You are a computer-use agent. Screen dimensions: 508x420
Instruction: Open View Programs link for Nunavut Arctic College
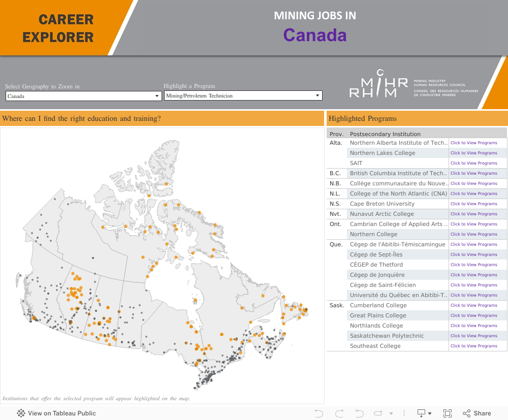(x=473, y=214)
